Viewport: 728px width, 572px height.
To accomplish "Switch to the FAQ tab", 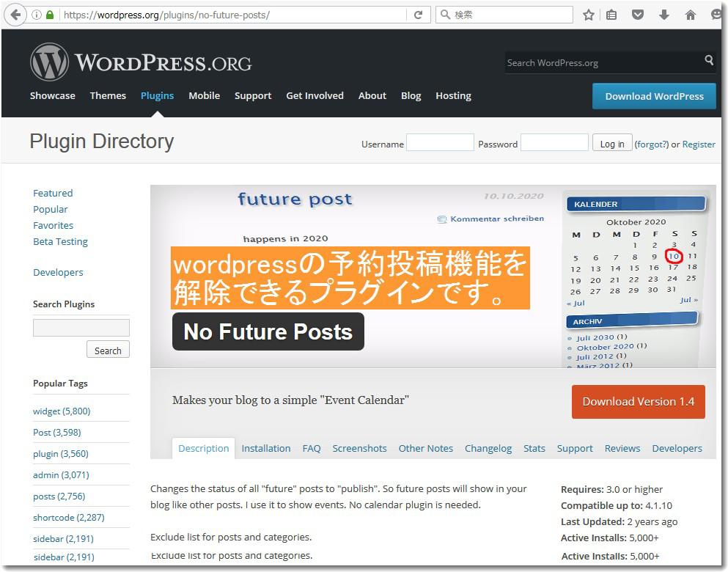I will click(312, 449).
